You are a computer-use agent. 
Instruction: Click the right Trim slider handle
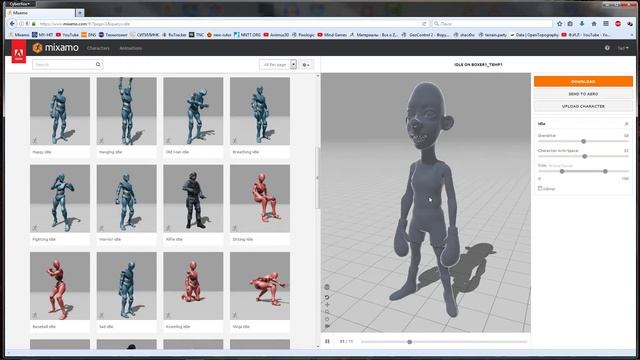tap(605, 171)
